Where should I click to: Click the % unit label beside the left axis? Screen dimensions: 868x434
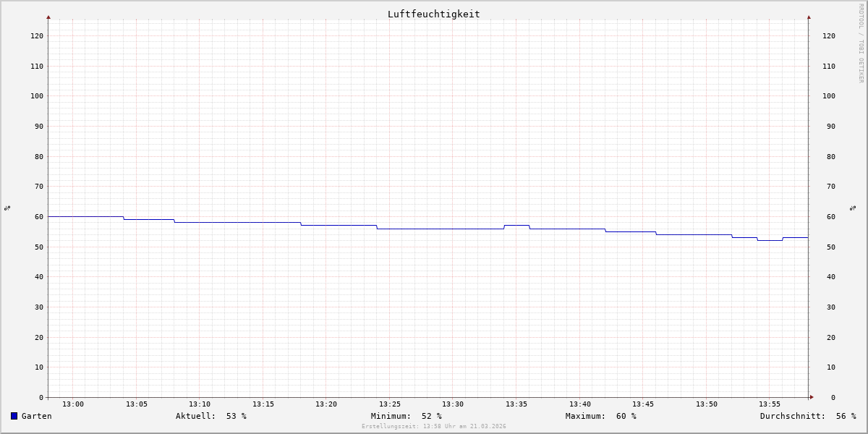(7, 208)
